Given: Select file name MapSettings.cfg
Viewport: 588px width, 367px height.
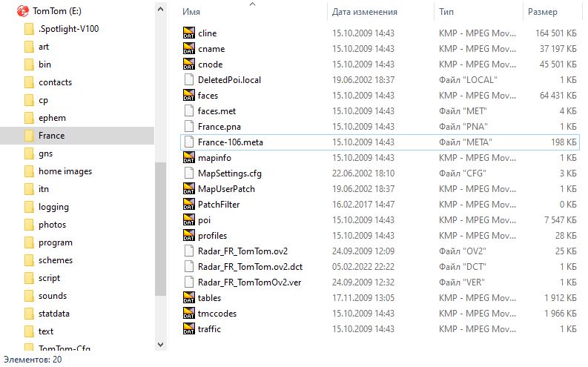Looking at the screenshot, I should click(x=230, y=173).
